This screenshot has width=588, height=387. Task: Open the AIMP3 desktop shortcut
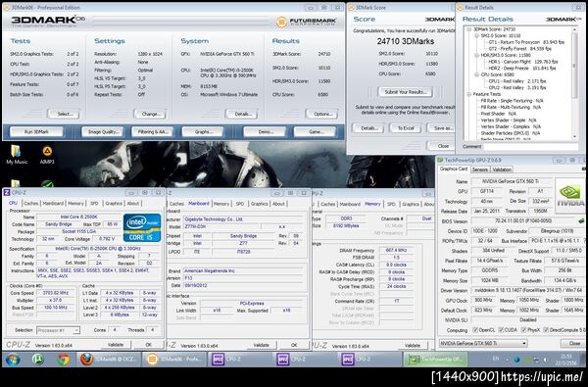[47, 155]
